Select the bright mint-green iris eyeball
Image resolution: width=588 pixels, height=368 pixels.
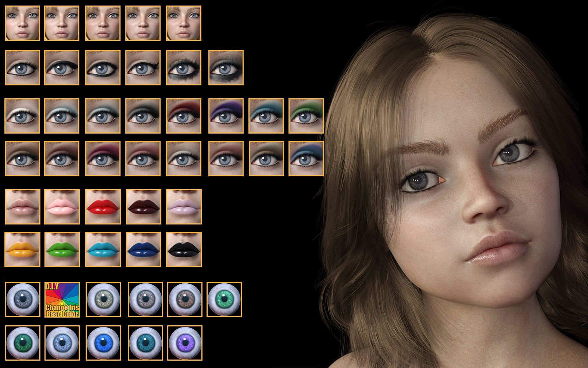[224, 300]
